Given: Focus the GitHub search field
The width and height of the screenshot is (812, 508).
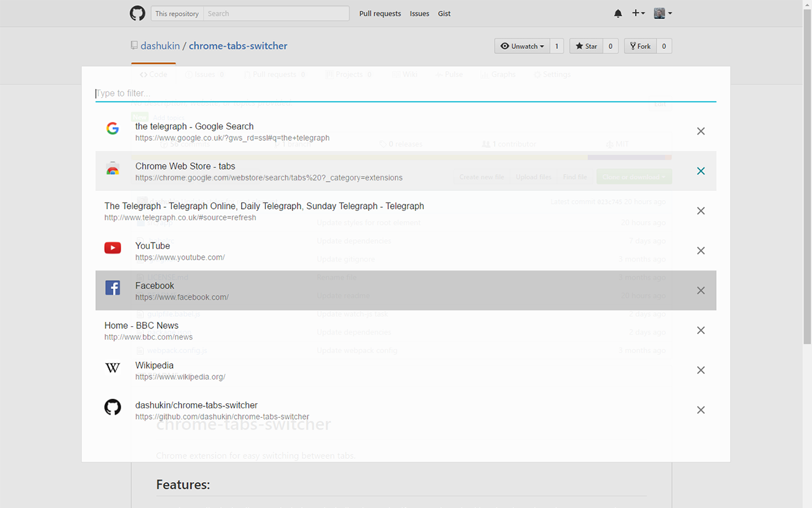Looking at the screenshot, I should point(276,13).
